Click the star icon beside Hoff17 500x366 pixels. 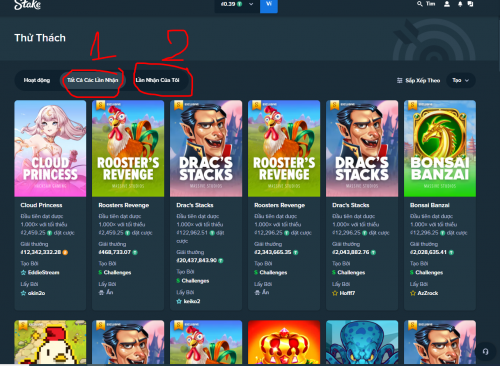[x=335, y=293]
